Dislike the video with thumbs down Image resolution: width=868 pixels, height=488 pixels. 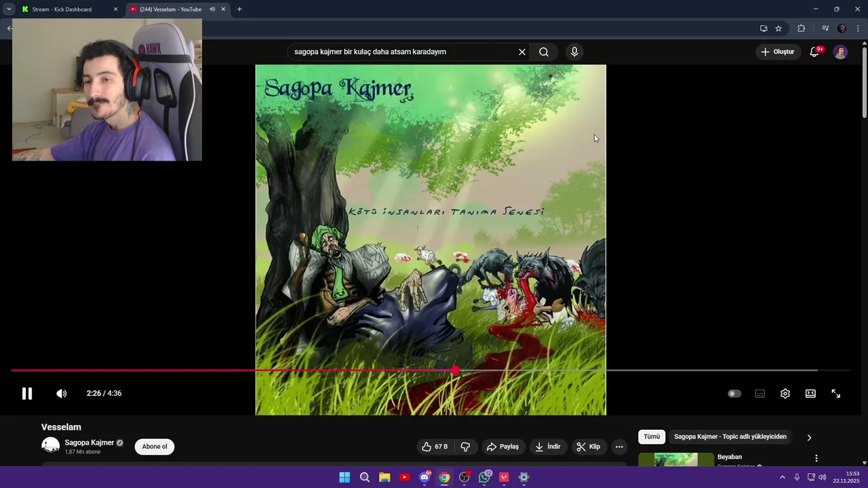tap(465, 447)
